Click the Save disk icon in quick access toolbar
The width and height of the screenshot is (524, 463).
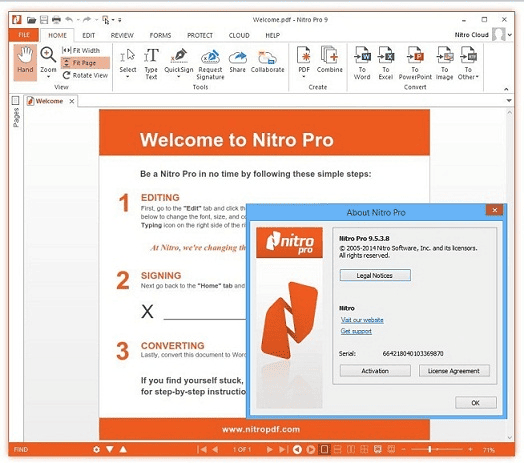(x=44, y=20)
